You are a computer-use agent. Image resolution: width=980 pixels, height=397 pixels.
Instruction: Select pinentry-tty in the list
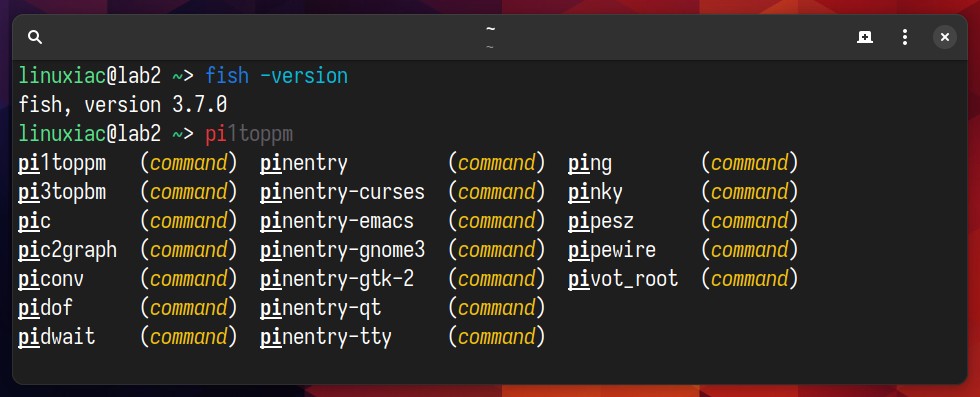(326, 338)
